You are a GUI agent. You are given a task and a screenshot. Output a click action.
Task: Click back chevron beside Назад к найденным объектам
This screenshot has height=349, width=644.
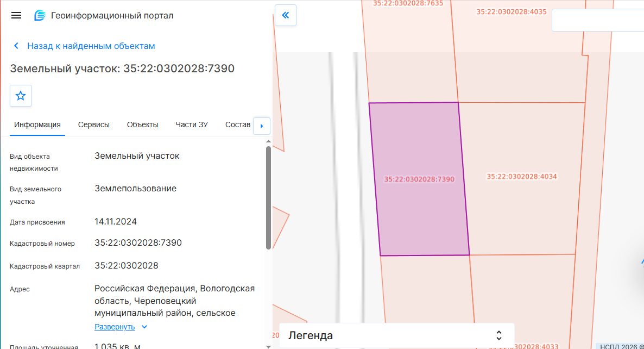[16, 46]
